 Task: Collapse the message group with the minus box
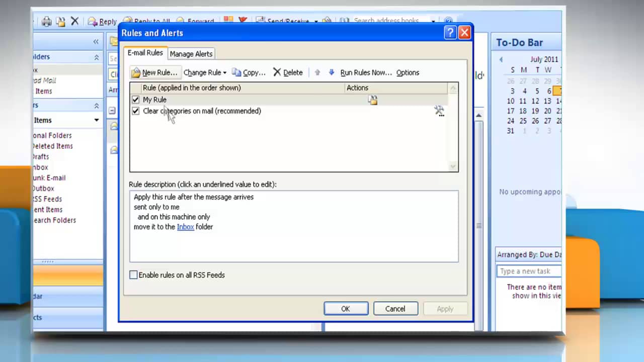pos(112,111)
